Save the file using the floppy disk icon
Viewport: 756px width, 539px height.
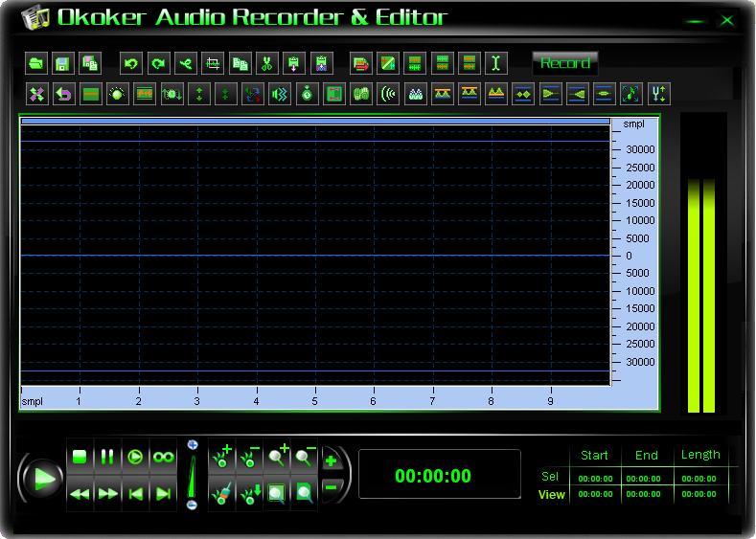click(x=63, y=63)
